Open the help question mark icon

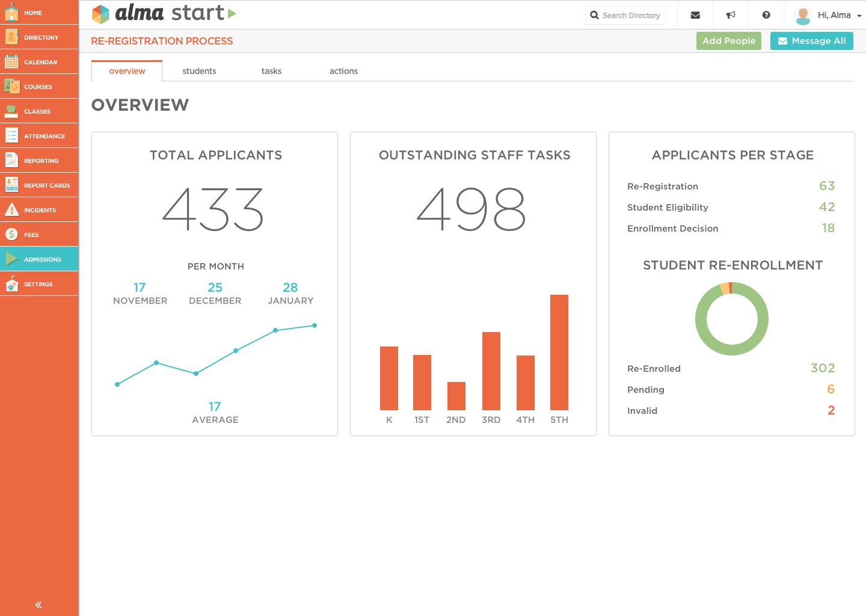click(x=766, y=15)
